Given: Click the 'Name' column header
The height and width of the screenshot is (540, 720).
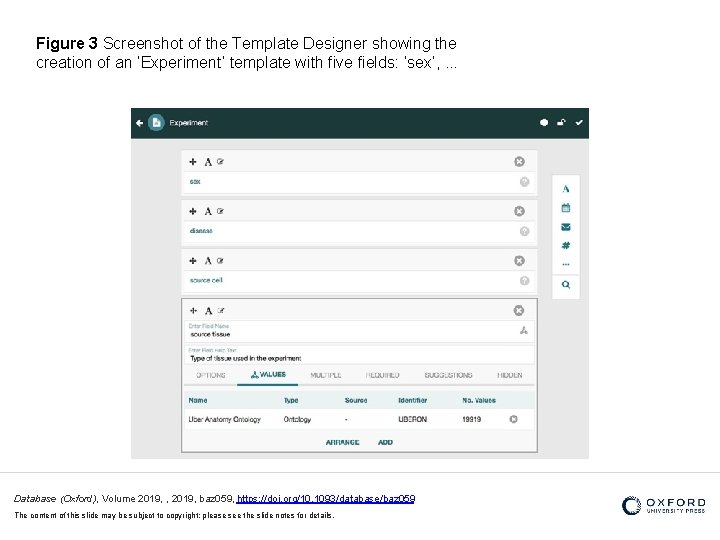Looking at the screenshot, I should (x=198, y=400).
